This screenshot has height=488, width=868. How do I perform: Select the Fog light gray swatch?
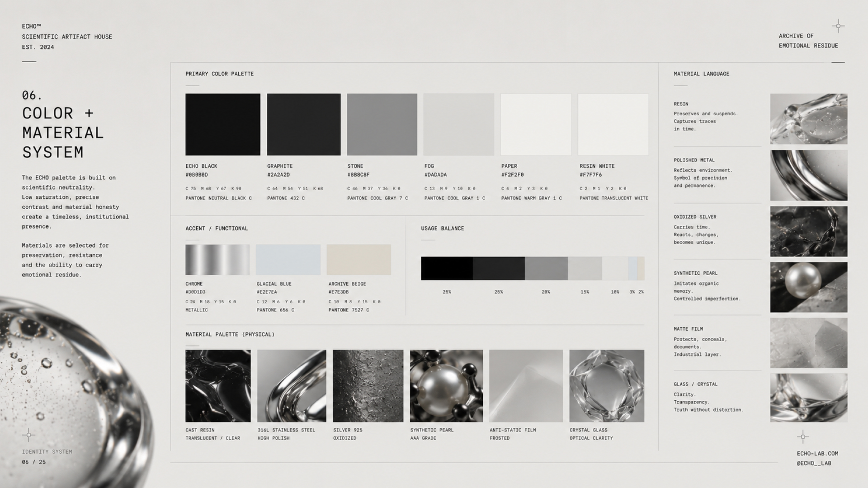pyautogui.click(x=459, y=125)
